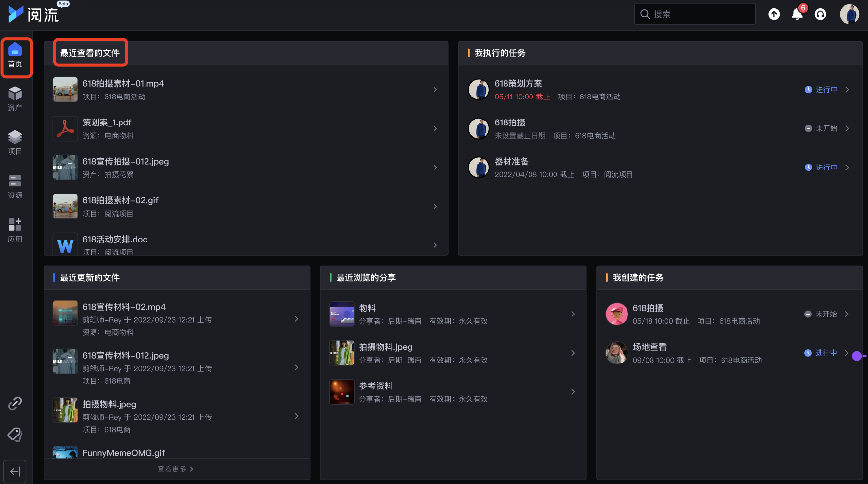Click 查看更多 link
Screen dimensions: 868x484
tap(175, 469)
